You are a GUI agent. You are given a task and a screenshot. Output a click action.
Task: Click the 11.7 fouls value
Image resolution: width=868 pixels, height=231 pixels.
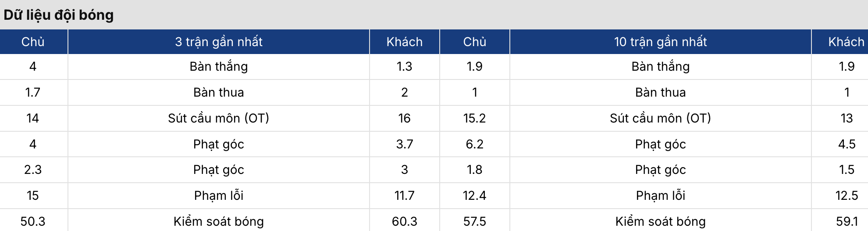pos(404,195)
